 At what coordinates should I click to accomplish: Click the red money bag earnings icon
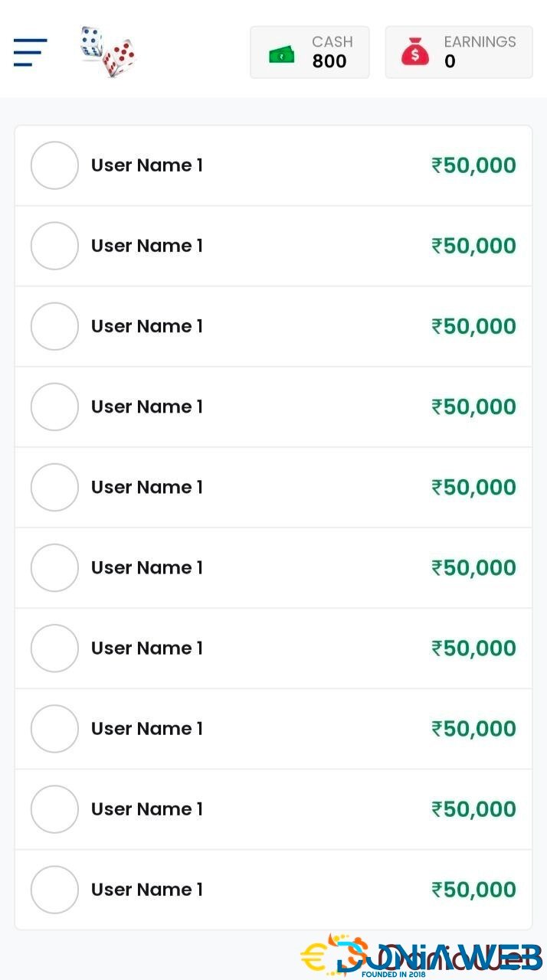click(x=415, y=52)
